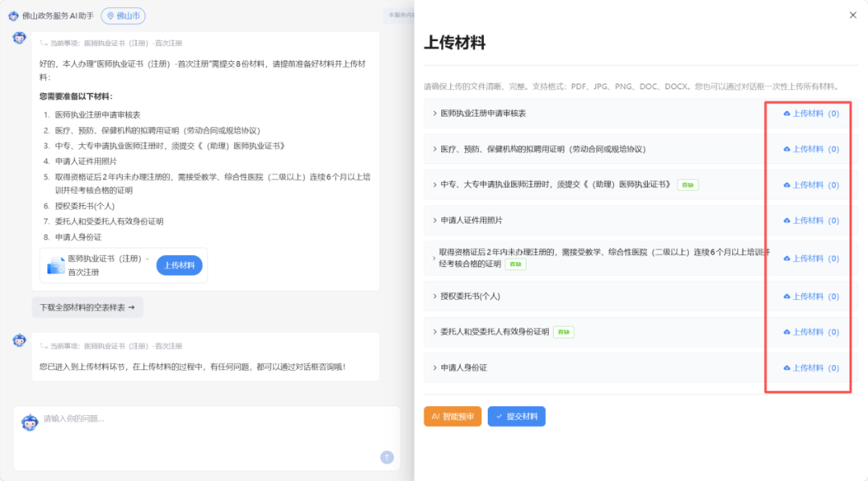The image size is (868, 481).
Task: Click the 上传材料 panel heading
Action: click(x=454, y=43)
